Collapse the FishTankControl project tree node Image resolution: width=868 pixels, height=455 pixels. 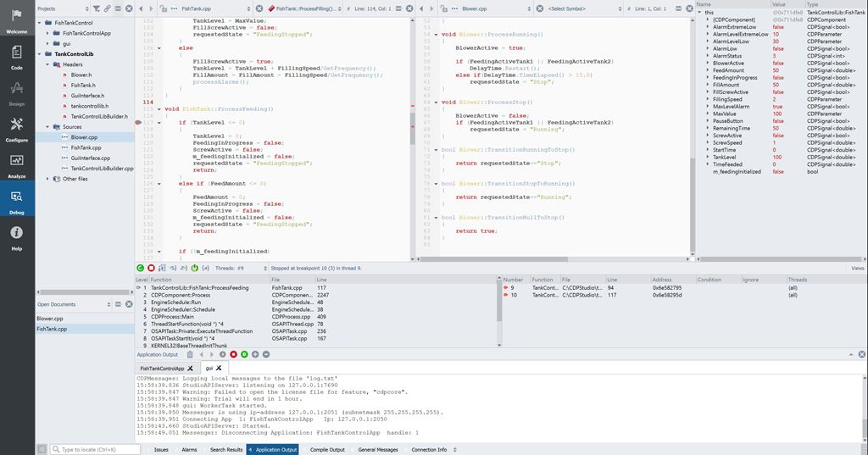[40, 23]
